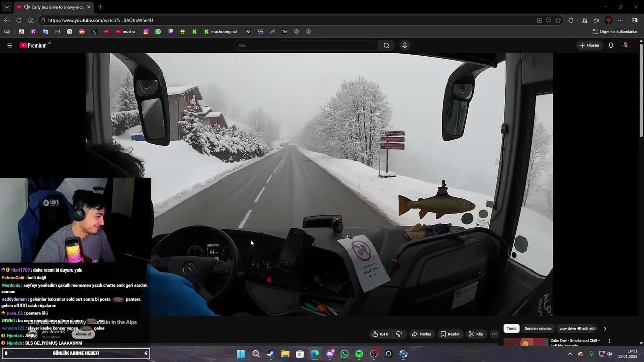This screenshot has height=362, width=644.
Task: Click the Paylaş share button
Action: 421,334
